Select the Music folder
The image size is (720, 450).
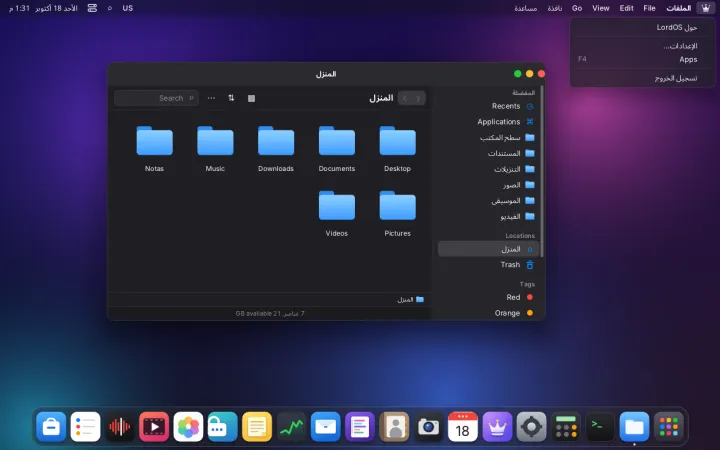pyautogui.click(x=215, y=149)
